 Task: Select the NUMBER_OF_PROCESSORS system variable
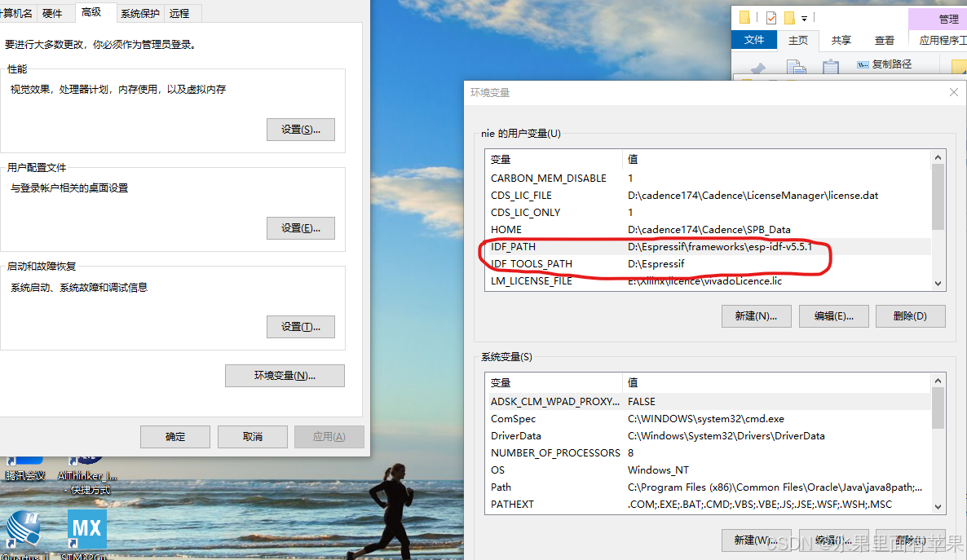click(708, 452)
